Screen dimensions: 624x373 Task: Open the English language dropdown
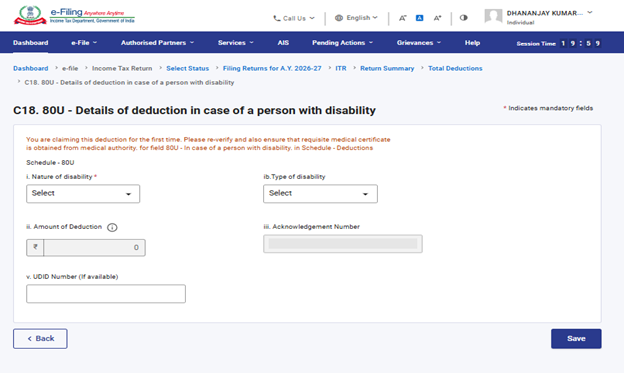[x=356, y=18]
